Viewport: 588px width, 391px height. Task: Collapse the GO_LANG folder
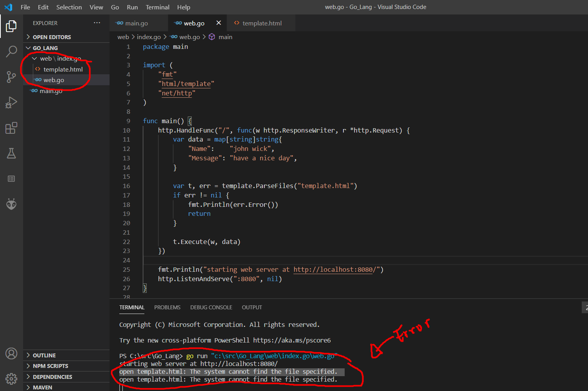click(x=28, y=48)
